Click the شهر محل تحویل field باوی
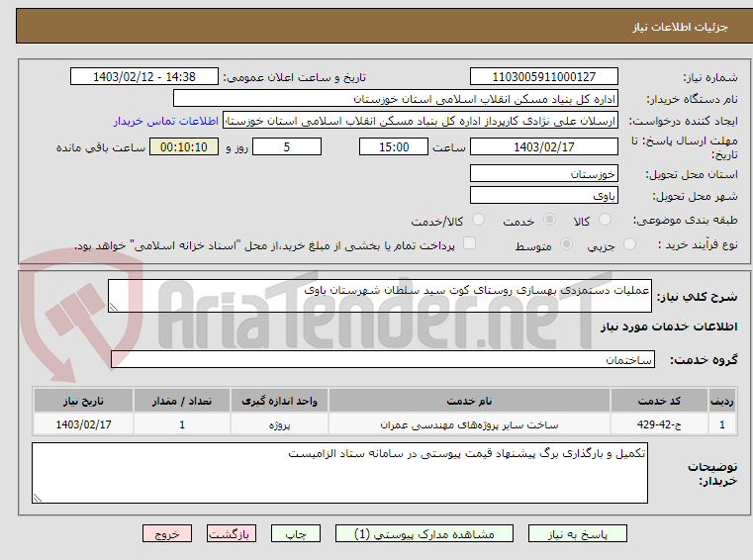 (543, 196)
